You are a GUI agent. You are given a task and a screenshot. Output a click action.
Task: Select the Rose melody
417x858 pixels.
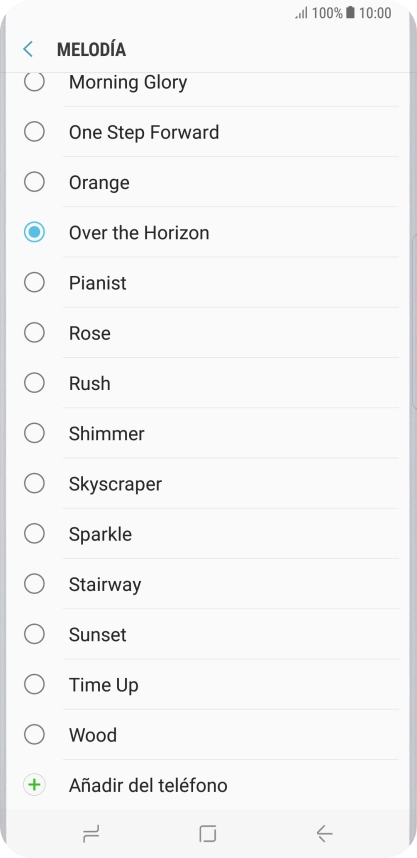coord(208,333)
